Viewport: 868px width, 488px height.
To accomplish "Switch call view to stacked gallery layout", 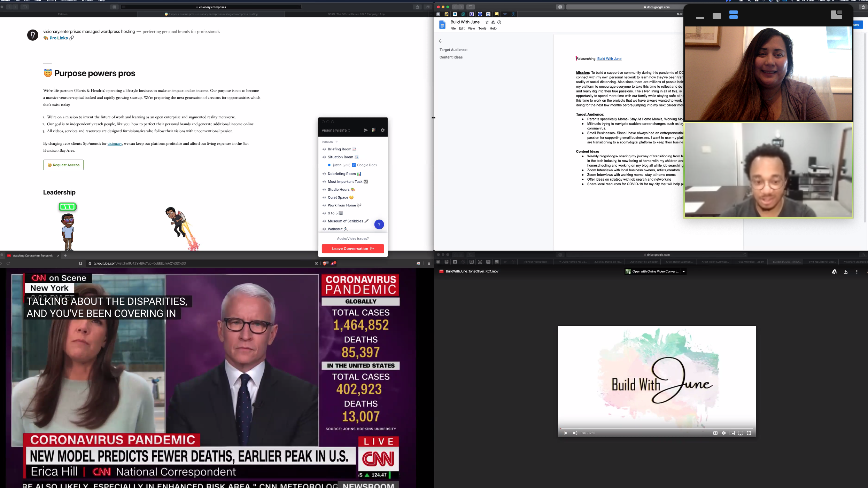I will point(734,15).
